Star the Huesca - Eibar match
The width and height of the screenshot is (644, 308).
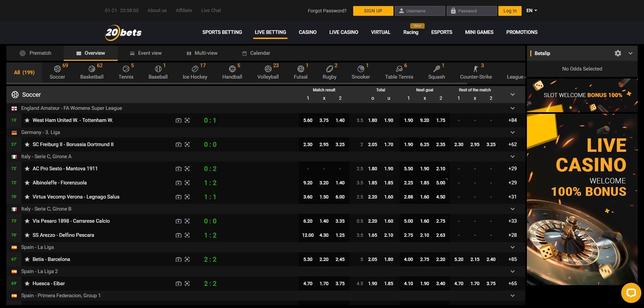tap(27, 283)
